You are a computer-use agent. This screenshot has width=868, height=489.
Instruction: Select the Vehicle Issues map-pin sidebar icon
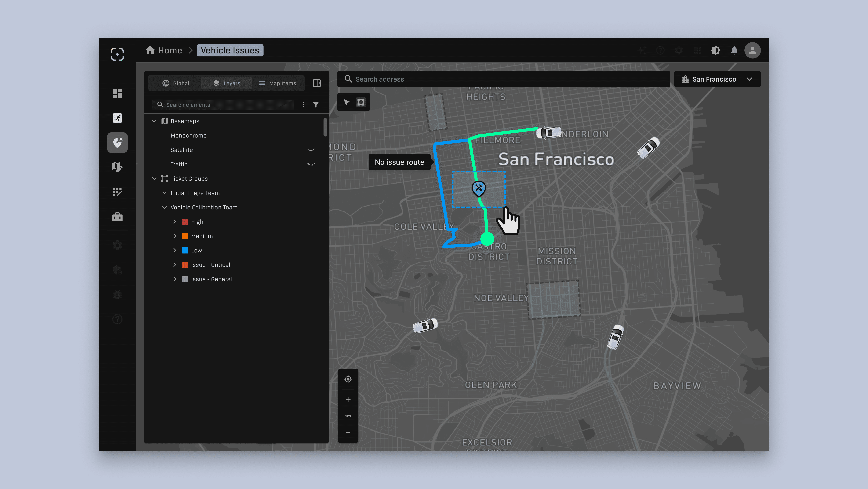coord(117,143)
